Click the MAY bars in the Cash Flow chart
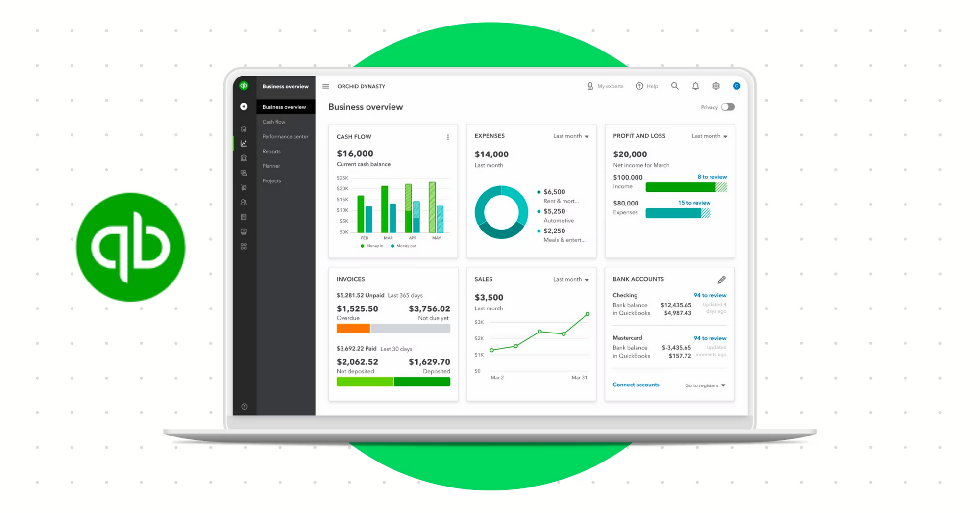Screen dimensions: 980x513 (x=436, y=207)
